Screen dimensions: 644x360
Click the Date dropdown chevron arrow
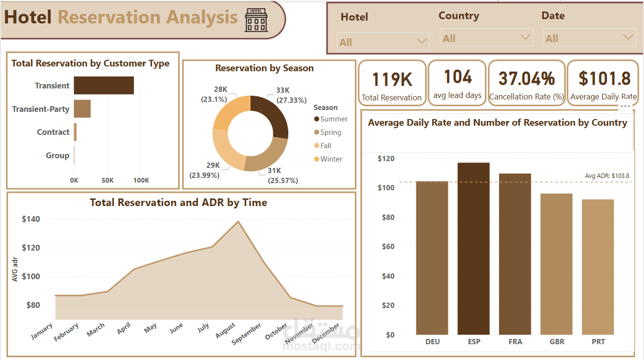click(628, 37)
